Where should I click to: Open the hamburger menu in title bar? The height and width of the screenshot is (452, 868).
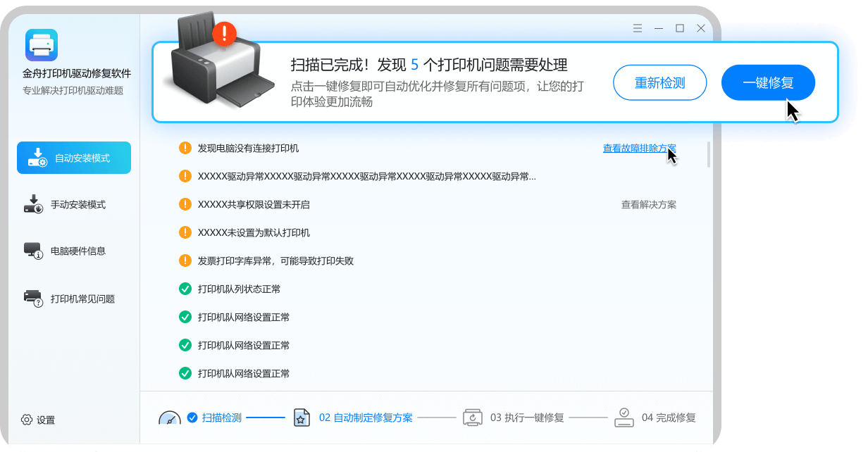point(637,28)
